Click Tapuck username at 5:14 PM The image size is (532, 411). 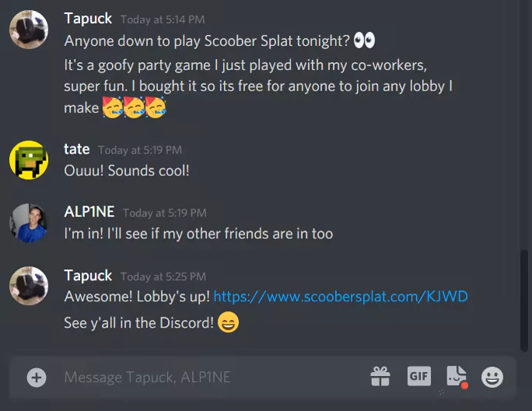(x=88, y=19)
